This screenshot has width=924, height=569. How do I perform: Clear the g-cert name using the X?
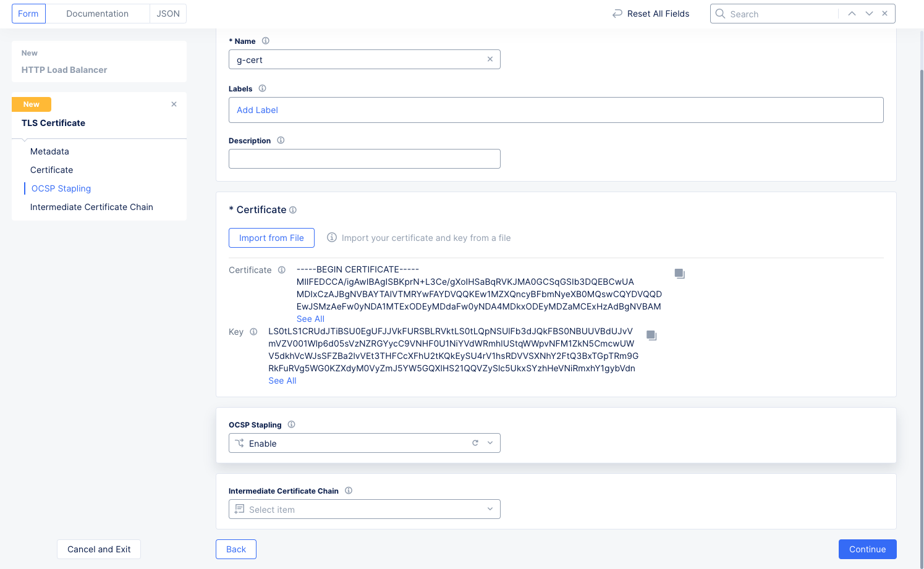point(490,59)
